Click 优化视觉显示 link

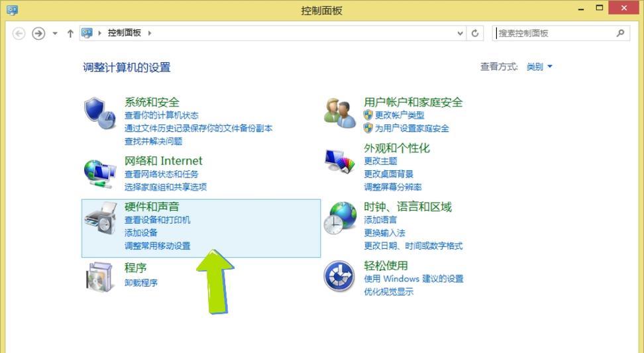[x=388, y=292]
